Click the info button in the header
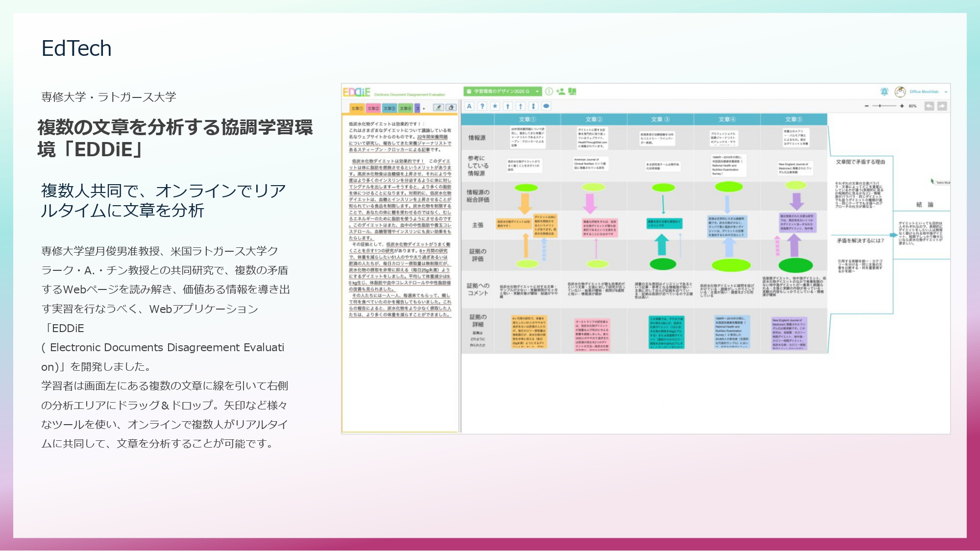Screen dimensions: 980x551 click(x=549, y=92)
